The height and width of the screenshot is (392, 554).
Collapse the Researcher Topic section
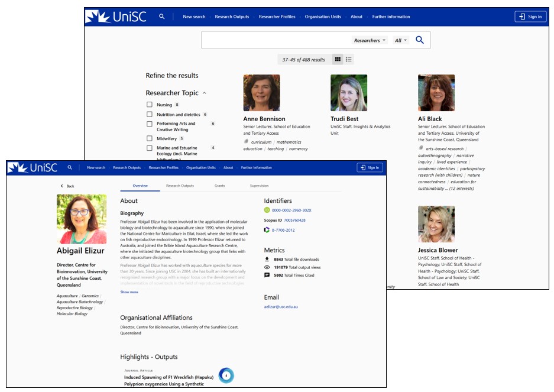pos(205,93)
